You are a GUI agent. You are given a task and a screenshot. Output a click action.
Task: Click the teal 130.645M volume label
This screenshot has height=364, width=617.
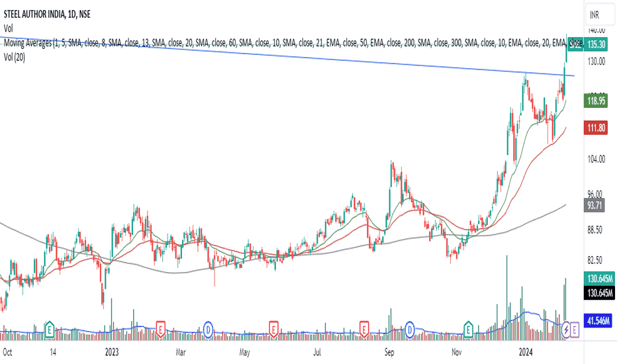click(x=599, y=279)
